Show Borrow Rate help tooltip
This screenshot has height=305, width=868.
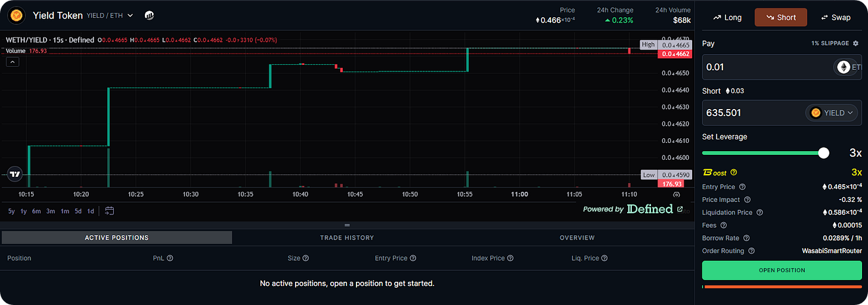(x=746, y=238)
